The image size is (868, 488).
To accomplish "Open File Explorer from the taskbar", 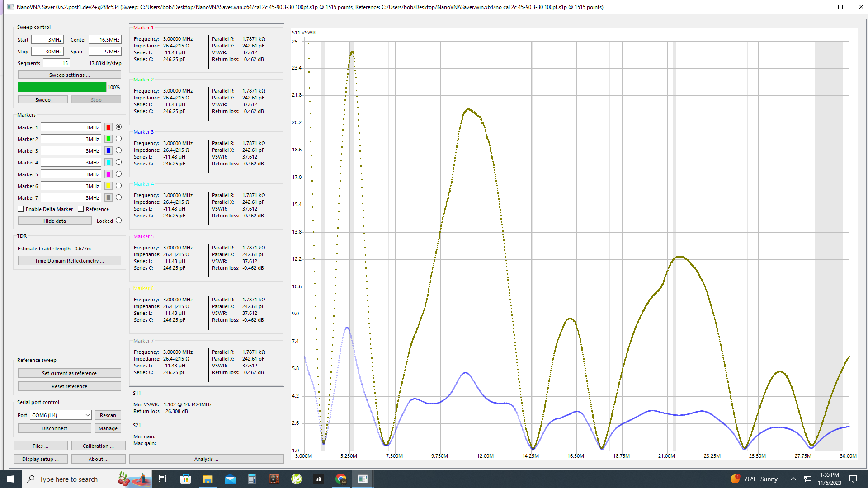I will (208, 479).
